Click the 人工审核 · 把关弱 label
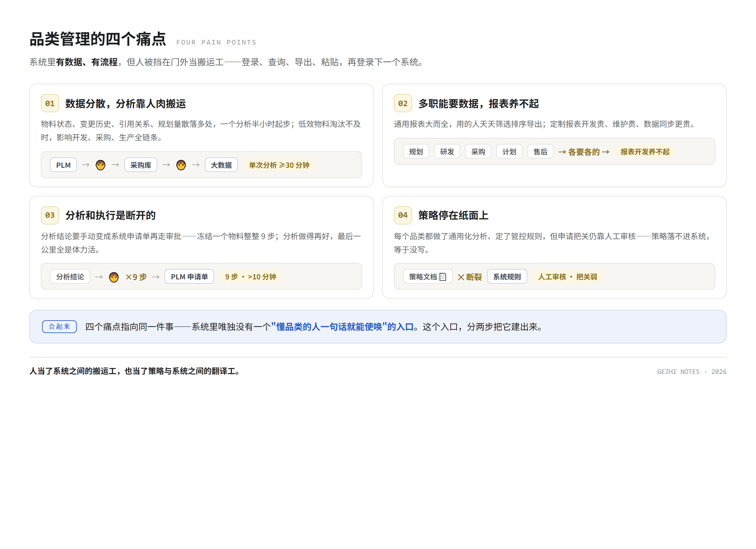 coord(568,277)
